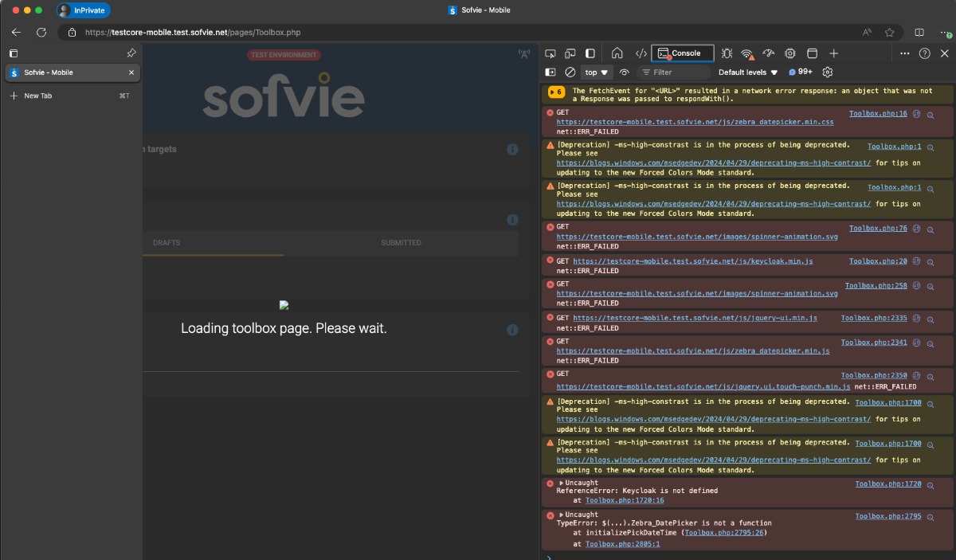This screenshot has width=956, height=560.
Task: Open source link Toolbox.php:2341
Action: (874, 343)
